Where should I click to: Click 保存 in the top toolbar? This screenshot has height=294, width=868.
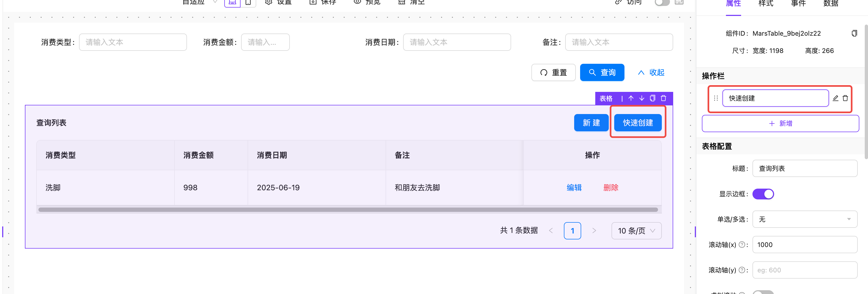click(x=323, y=2)
